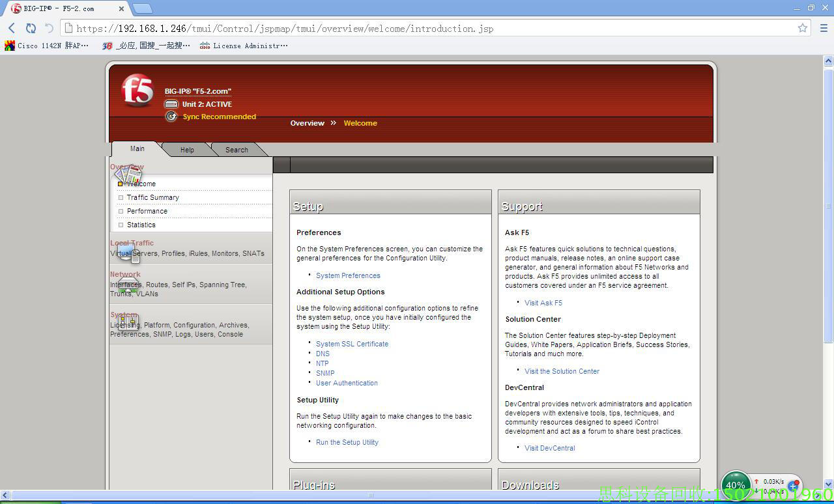Click Run the Setup Utility link
Screen dimensions: 834x504
(x=347, y=442)
